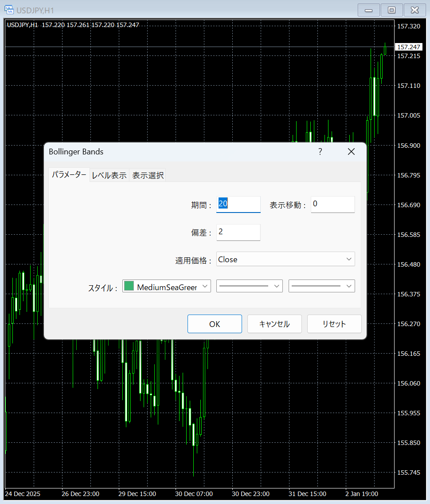Focus the 偏差 value field
This screenshot has width=430, height=504.
tap(238, 232)
